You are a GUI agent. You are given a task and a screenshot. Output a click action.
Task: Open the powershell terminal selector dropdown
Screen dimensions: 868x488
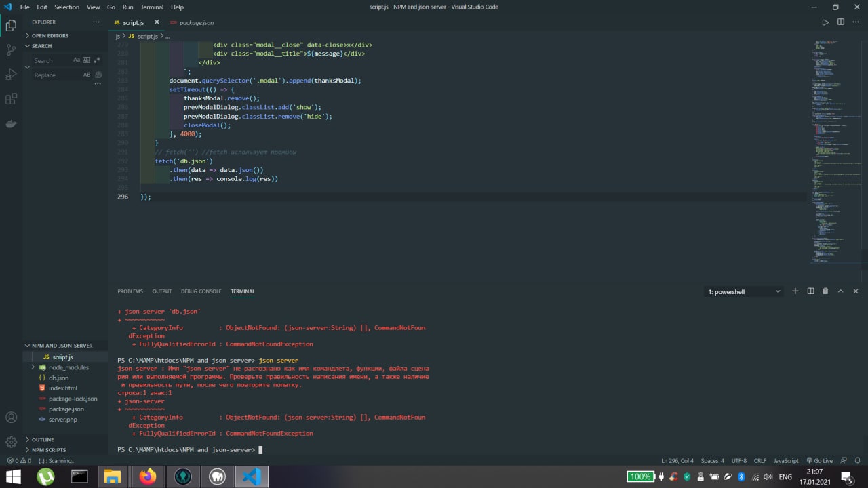pyautogui.click(x=744, y=291)
